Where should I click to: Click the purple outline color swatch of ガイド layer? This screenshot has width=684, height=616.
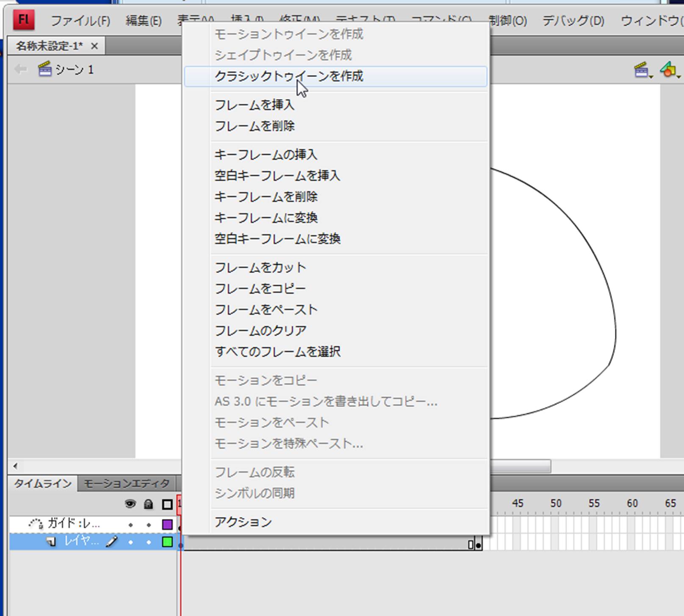[x=167, y=525]
